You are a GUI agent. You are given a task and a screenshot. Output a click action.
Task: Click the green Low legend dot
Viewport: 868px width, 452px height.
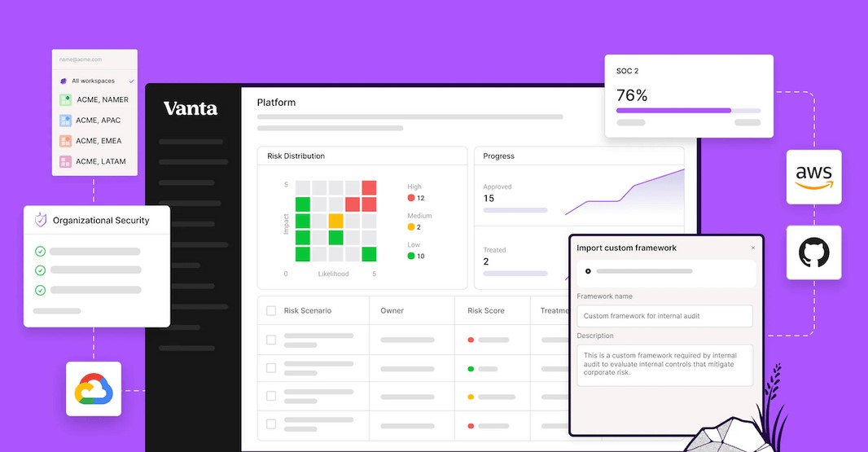point(410,256)
